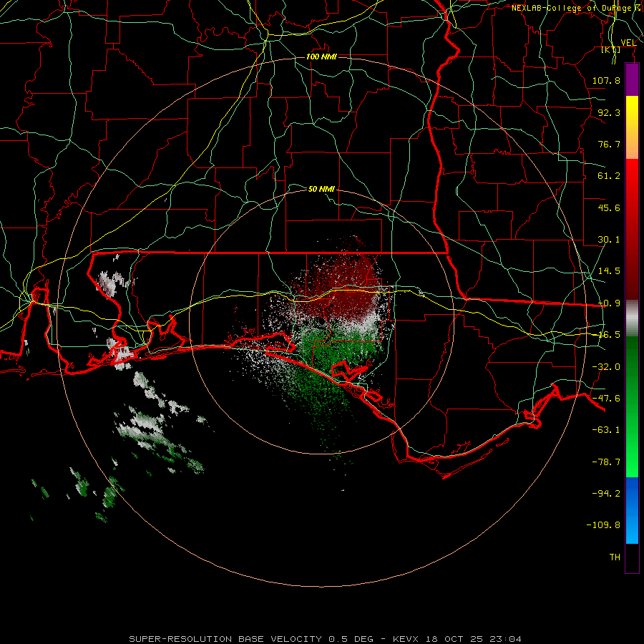Click the "-94.2" legend value
Image resolution: width=644 pixels, height=644 pixels.
point(606,493)
